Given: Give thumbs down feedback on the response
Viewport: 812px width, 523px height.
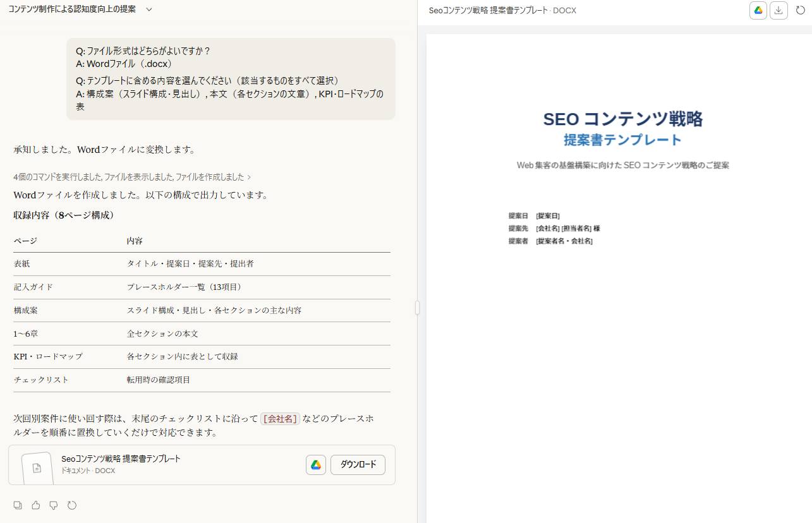Looking at the screenshot, I should click(x=53, y=505).
